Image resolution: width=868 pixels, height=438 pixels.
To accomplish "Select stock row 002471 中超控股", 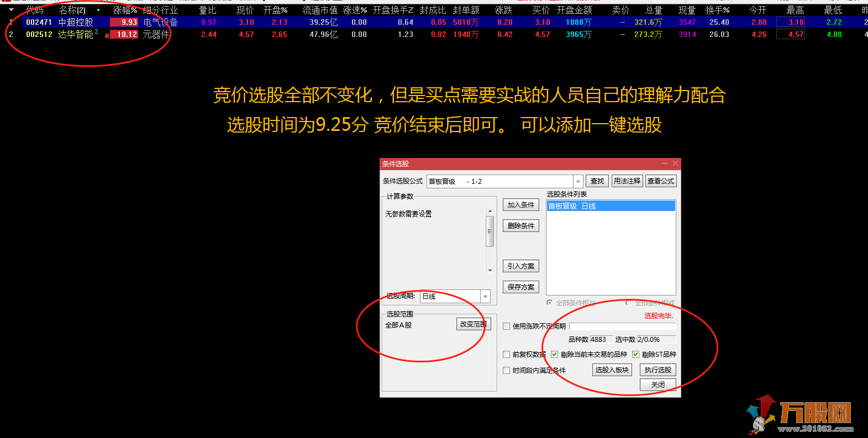I will tap(434, 22).
